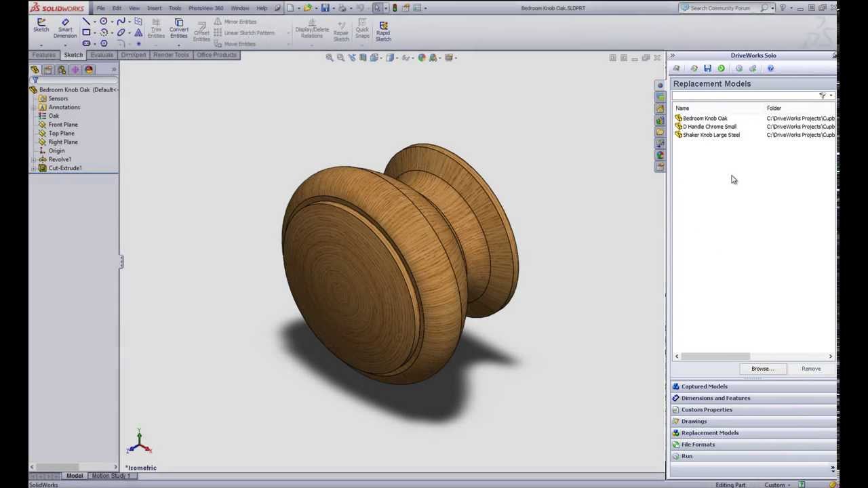Screen dimensions: 868x488
Task: Open the PropertyManager tab icon
Action: click(48, 70)
